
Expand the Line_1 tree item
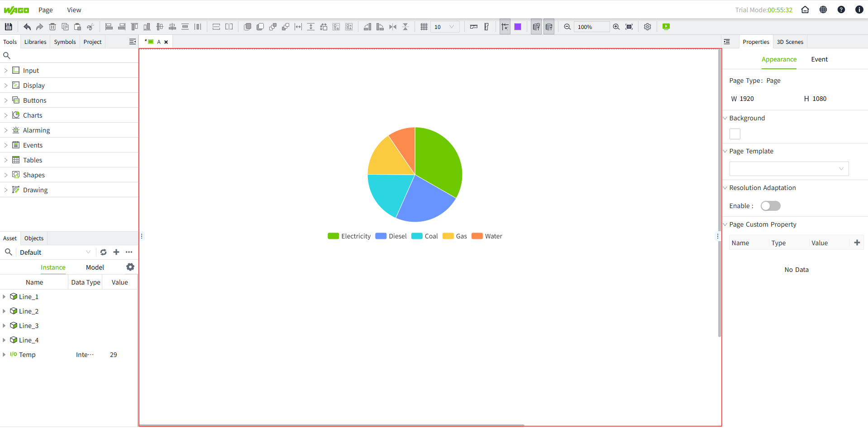4,297
